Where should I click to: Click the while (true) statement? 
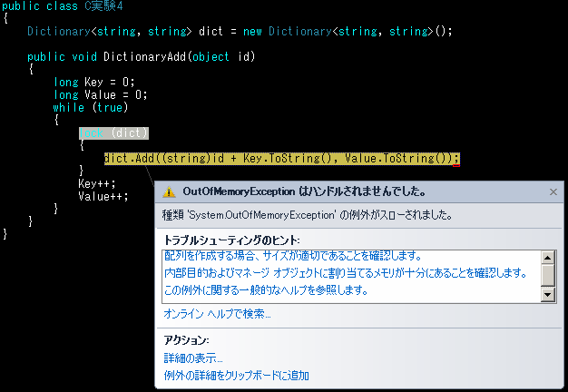pyautogui.click(x=91, y=107)
